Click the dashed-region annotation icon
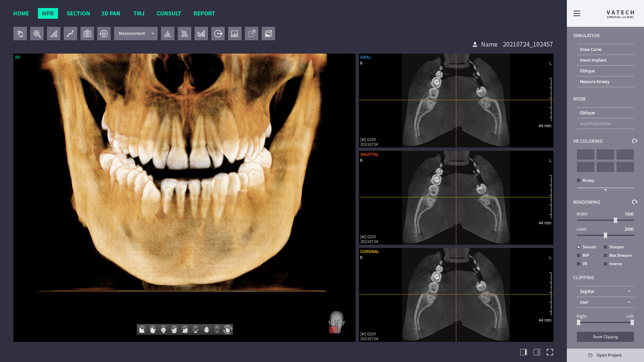 pyautogui.click(x=252, y=34)
